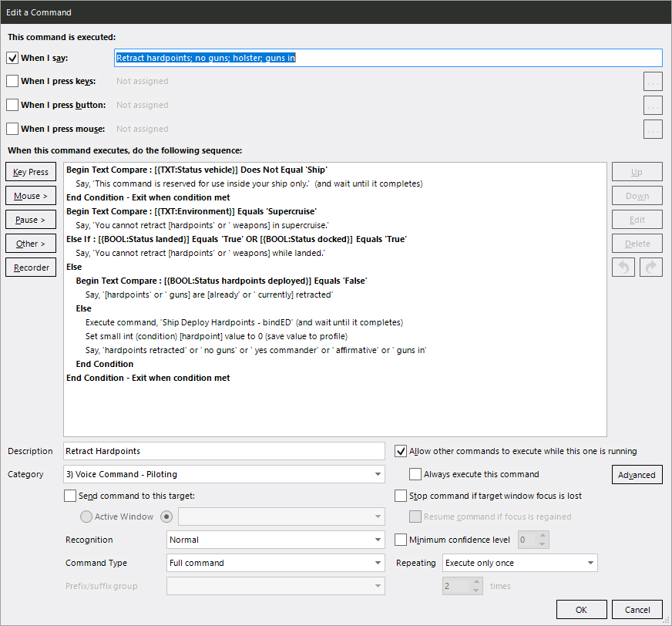Open the target window selection dropdown
Viewport: 672px width, 626px height.
281,517
